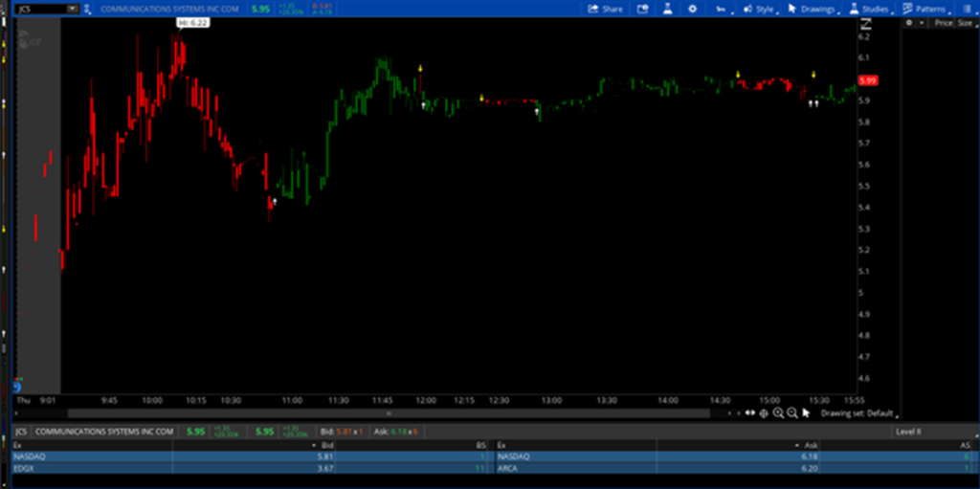Image resolution: width=980 pixels, height=489 pixels.
Task: Click the red 5.99 price label on axis
Action: coord(868,81)
